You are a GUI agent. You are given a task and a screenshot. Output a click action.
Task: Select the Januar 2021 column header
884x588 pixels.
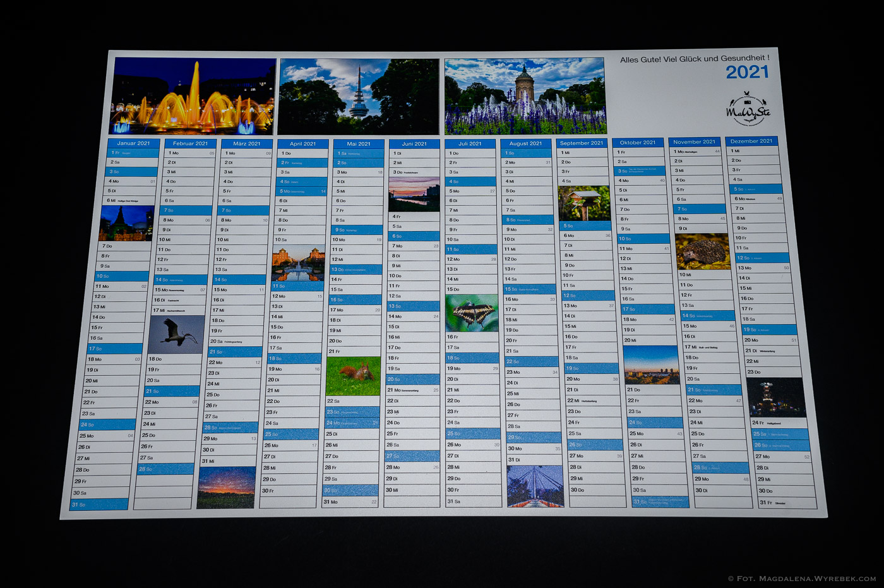tap(133, 143)
